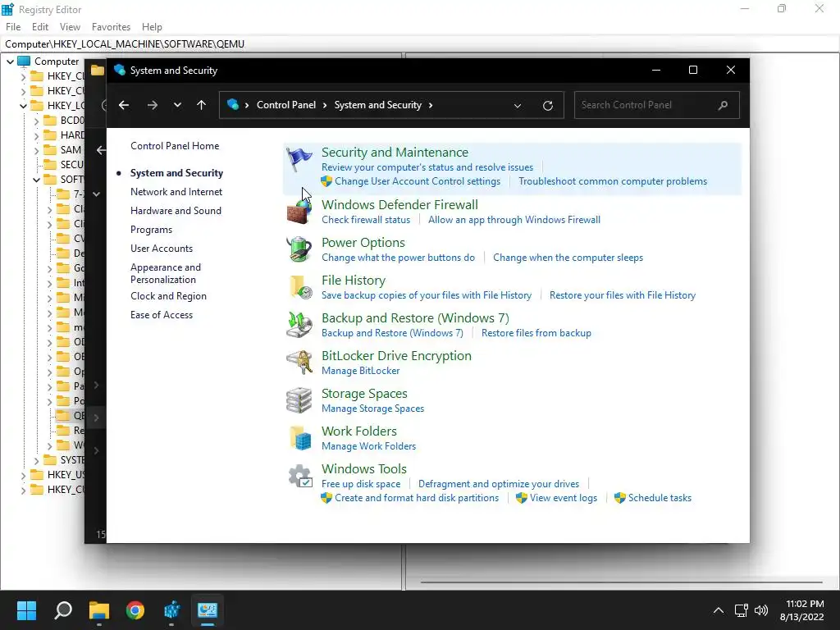Click Free up disk space

(361, 484)
